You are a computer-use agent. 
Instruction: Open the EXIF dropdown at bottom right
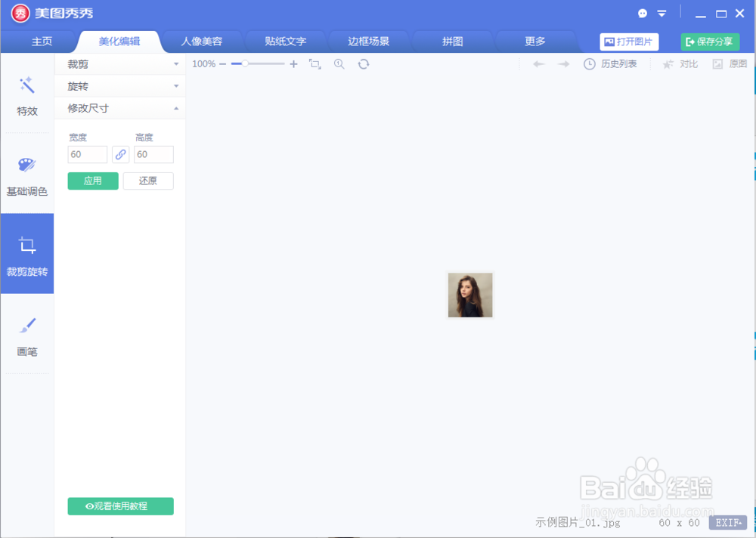tap(727, 522)
